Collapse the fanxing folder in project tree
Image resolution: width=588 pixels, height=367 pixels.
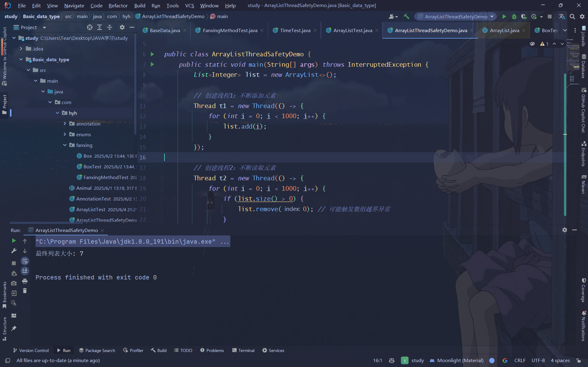(65, 145)
